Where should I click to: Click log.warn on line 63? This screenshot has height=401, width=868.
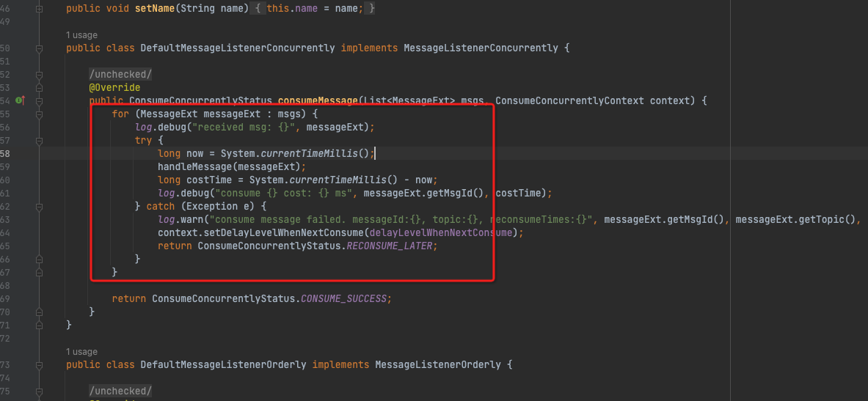(x=180, y=220)
